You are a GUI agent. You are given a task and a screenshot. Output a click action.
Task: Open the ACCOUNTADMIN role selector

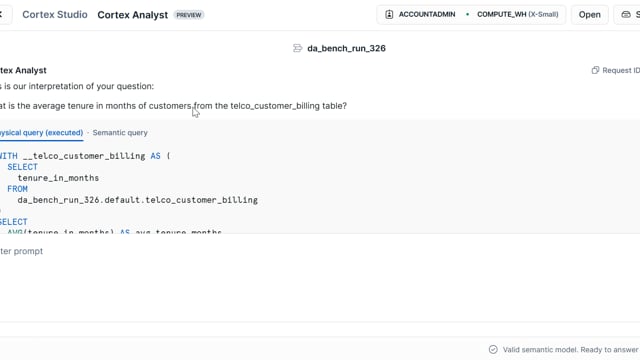(x=427, y=14)
